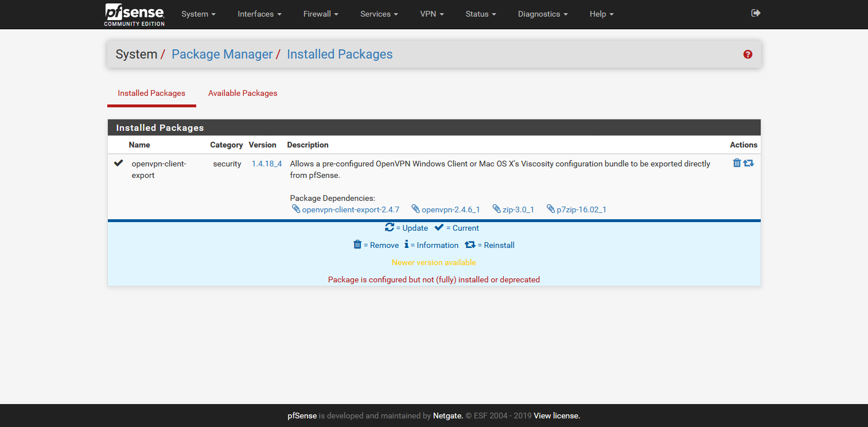
Task: Expand the Firewall menu
Action: pos(321,14)
